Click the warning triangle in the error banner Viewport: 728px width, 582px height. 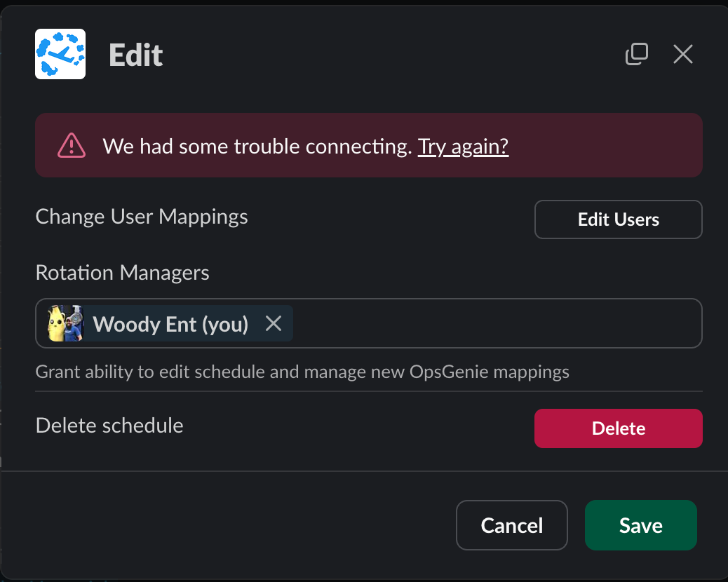click(71, 145)
